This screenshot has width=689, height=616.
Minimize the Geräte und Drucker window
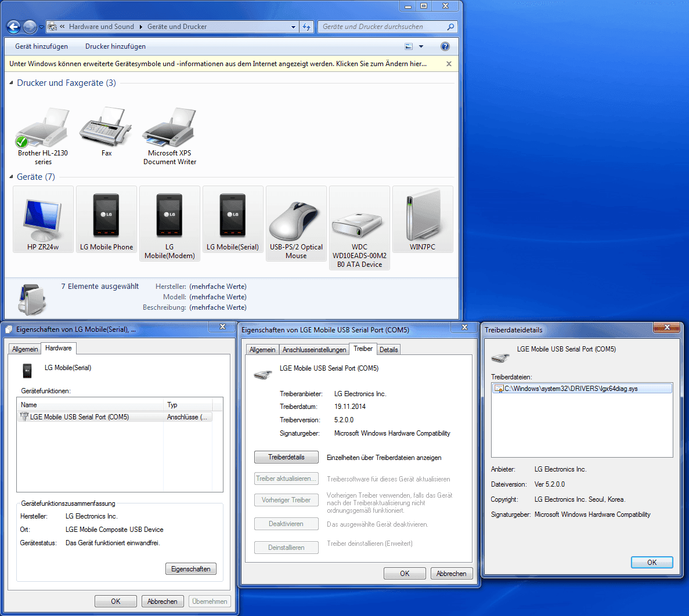point(408,6)
